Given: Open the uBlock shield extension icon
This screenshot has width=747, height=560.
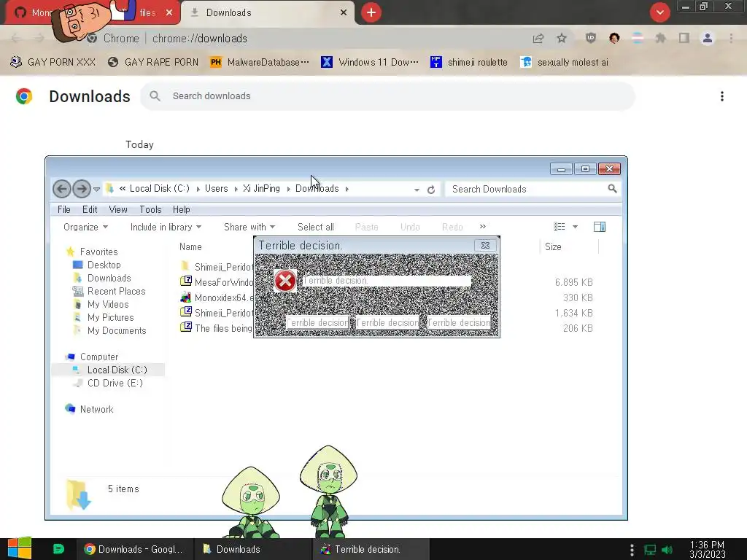Looking at the screenshot, I should coord(591,38).
